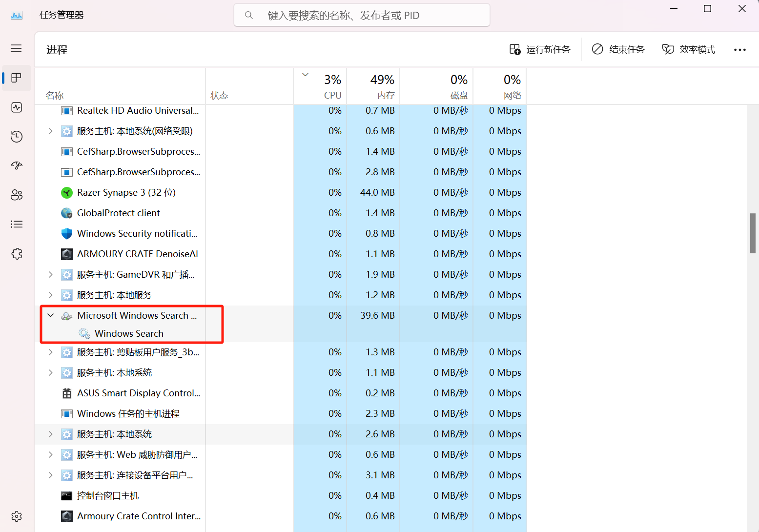Image resolution: width=759 pixels, height=532 pixels.
Task: Click the 44.0 MB memory value
Action: [x=377, y=193]
